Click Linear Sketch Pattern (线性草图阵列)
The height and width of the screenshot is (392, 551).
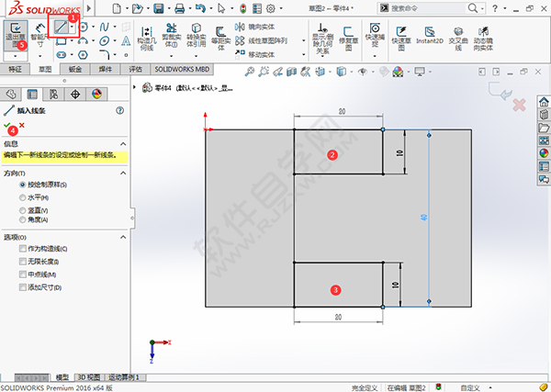[x=262, y=40]
